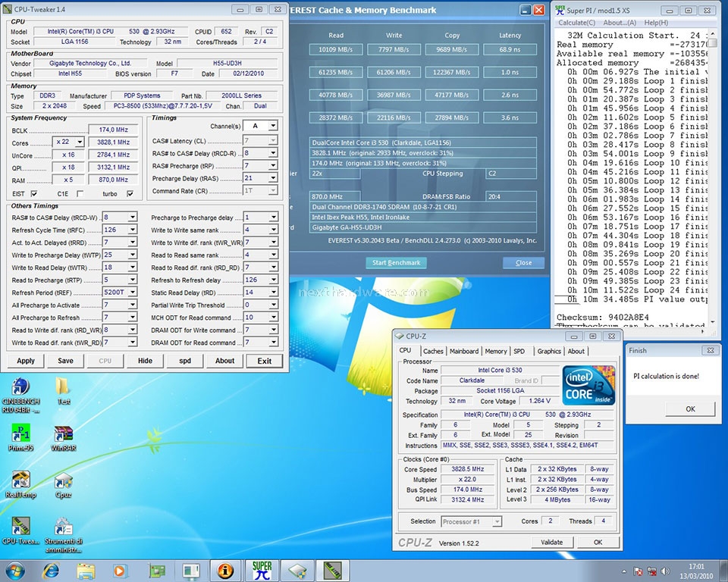728x582 pixels.
Task: Click Apply button in CPU-Tweaker
Action: pos(26,361)
